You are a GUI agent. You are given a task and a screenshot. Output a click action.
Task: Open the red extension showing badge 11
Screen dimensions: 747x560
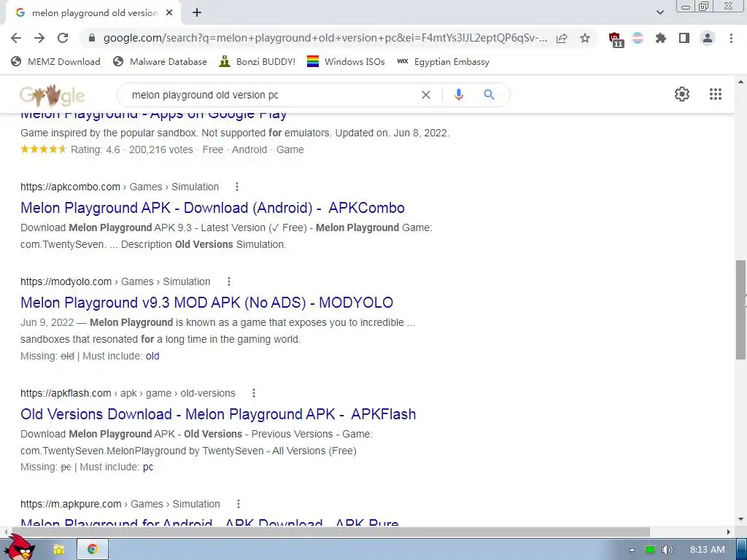coord(616,39)
